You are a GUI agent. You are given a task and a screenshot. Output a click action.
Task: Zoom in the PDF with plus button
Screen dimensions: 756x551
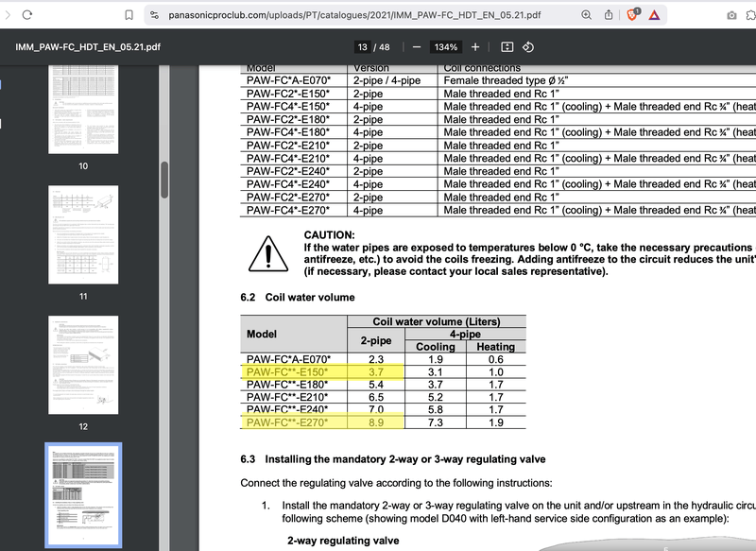475,46
